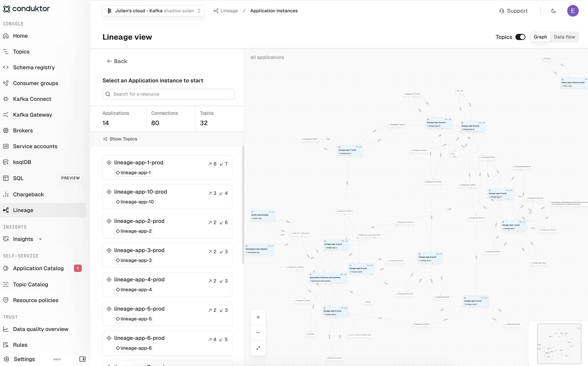The height and width of the screenshot is (366, 588).
Task: Click the Rules icon
Action: 6,345
